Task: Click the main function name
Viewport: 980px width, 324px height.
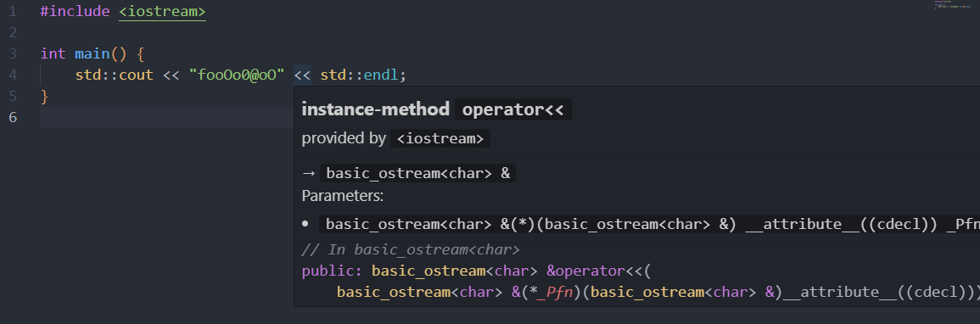Action: (x=92, y=53)
